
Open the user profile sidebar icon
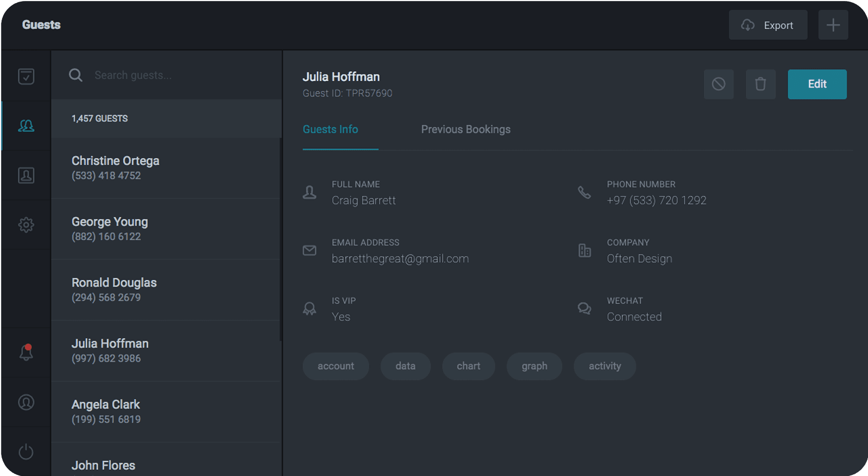click(26, 402)
